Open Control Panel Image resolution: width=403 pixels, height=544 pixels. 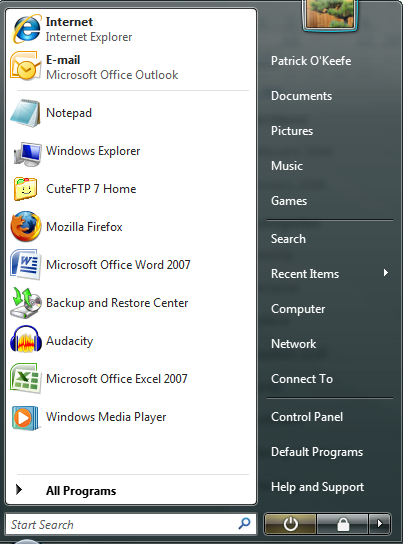coord(307,417)
